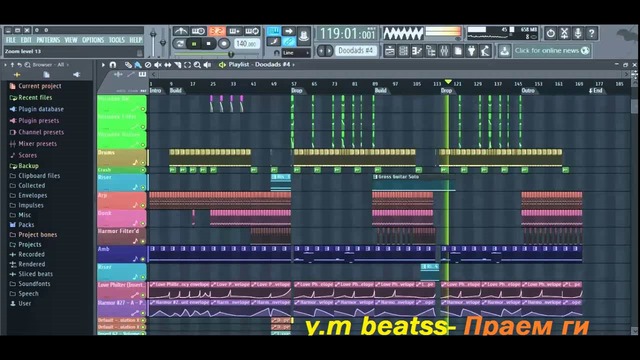The image size is (640, 360).
Task: Open the browser toolbar icon
Action: (431, 51)
